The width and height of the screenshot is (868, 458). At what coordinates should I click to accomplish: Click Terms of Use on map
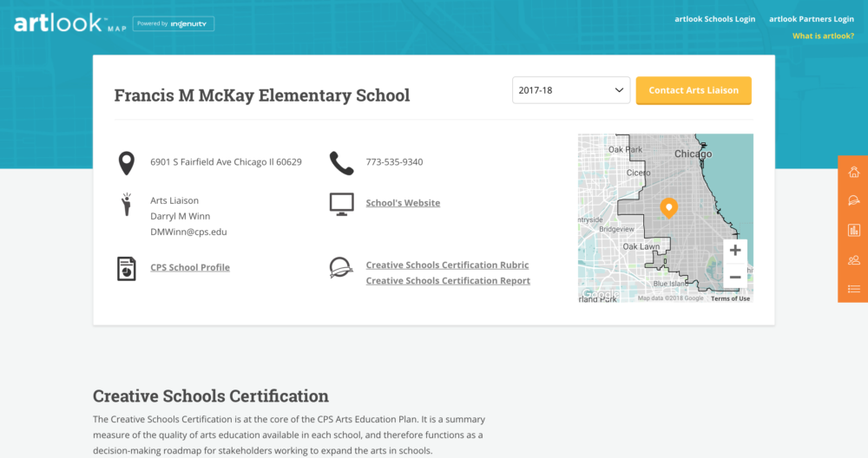[x=730, y=298]
